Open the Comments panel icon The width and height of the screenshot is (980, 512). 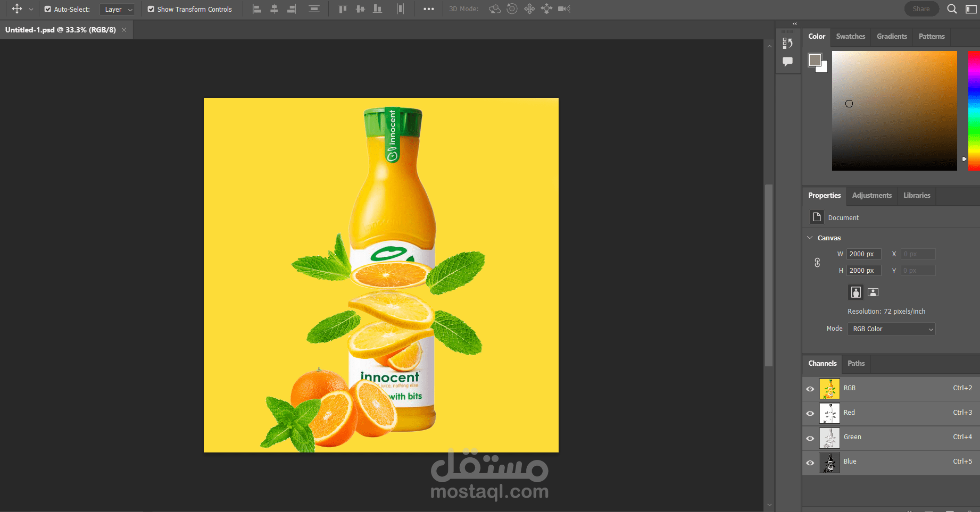tap(788, 62)
